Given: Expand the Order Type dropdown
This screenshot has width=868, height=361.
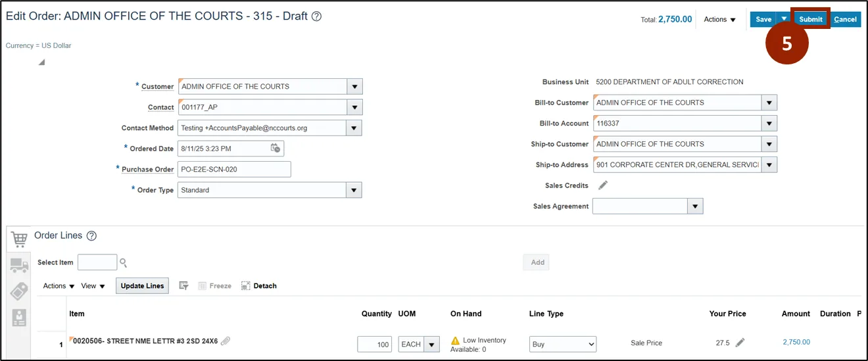Looking at the screenshot, I should point(354,190).
